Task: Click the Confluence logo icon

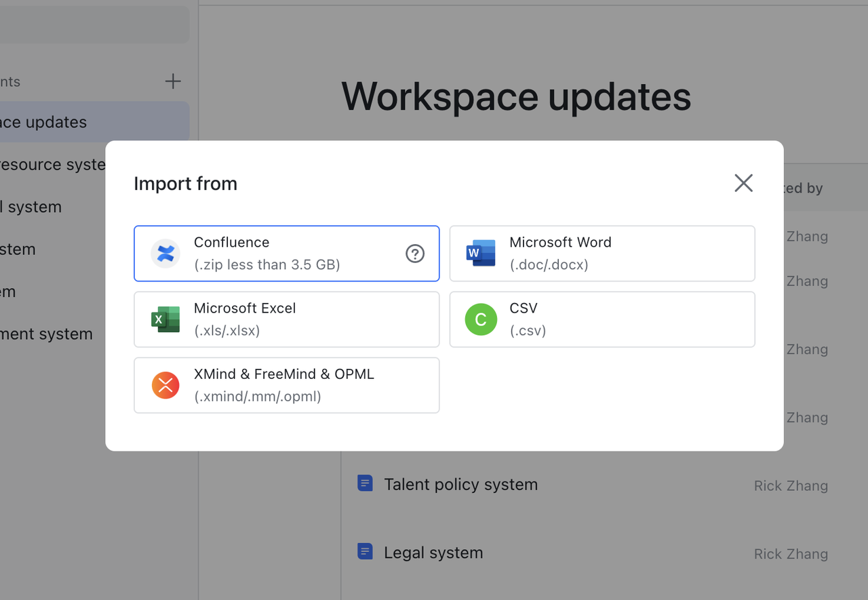Action: pyautogui.click(x=165, y=254)
